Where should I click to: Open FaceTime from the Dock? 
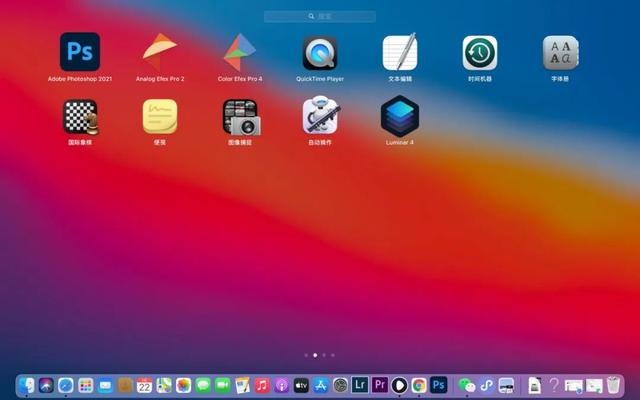pos(222,385)
